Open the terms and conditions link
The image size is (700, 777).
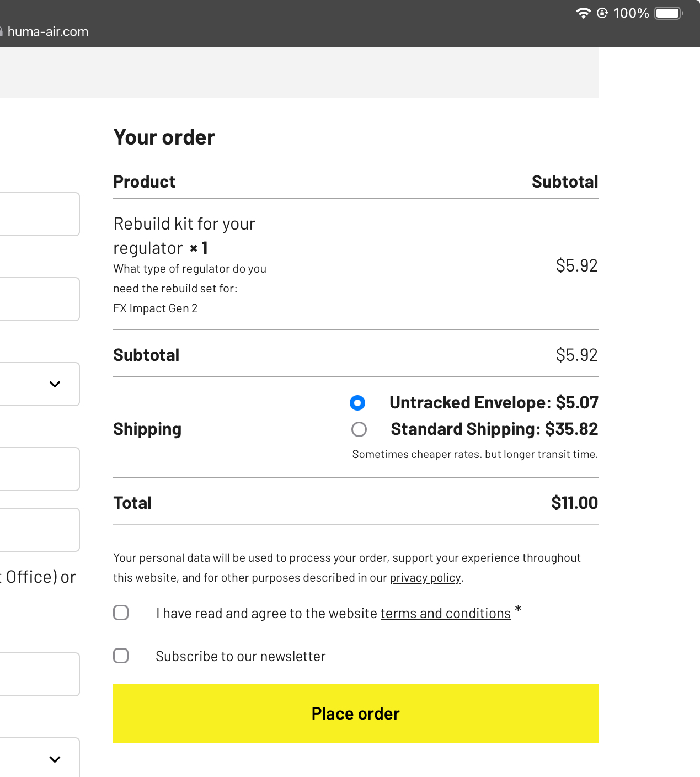(446, 614)
